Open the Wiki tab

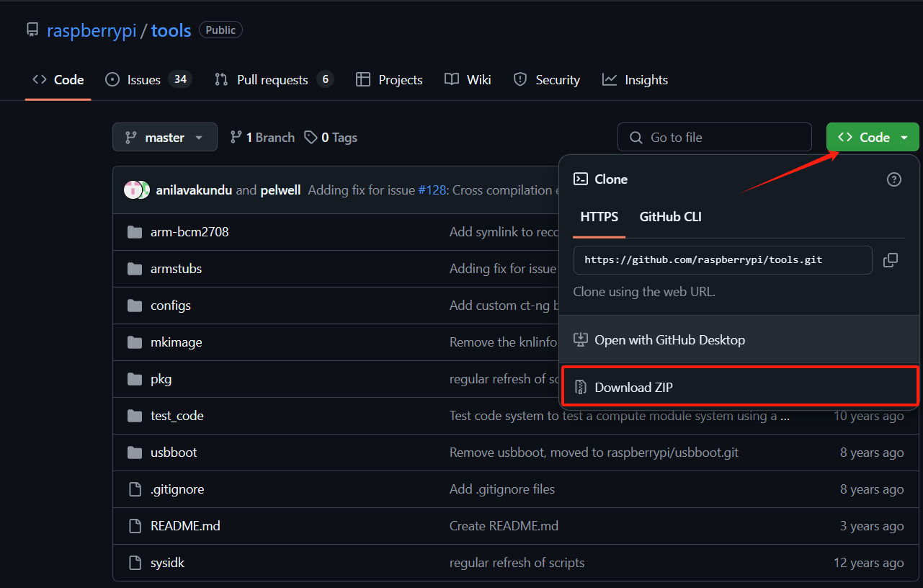pos(468,80)
